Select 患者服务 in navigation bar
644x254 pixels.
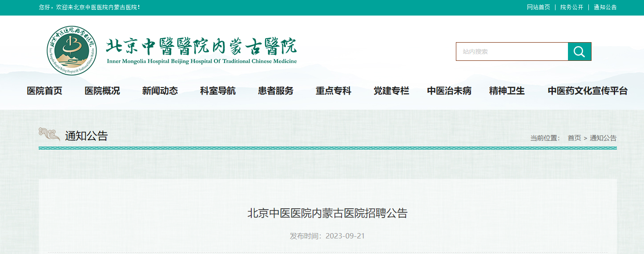tap(276, 91)
